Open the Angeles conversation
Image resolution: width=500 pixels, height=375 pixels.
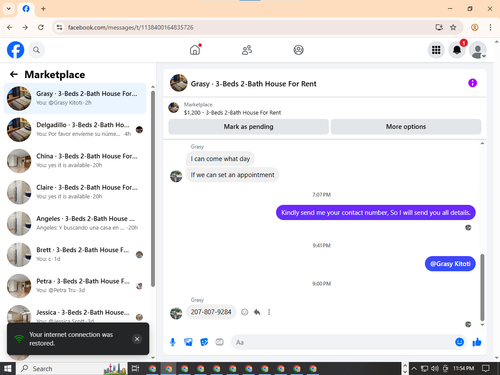point(75,223)
